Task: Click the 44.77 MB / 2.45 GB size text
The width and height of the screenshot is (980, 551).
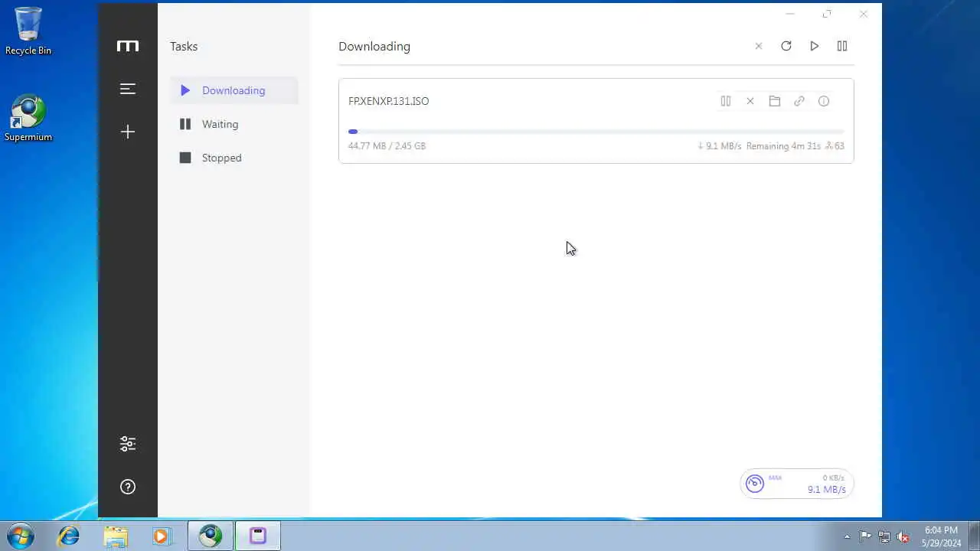Action: [387, 145]
